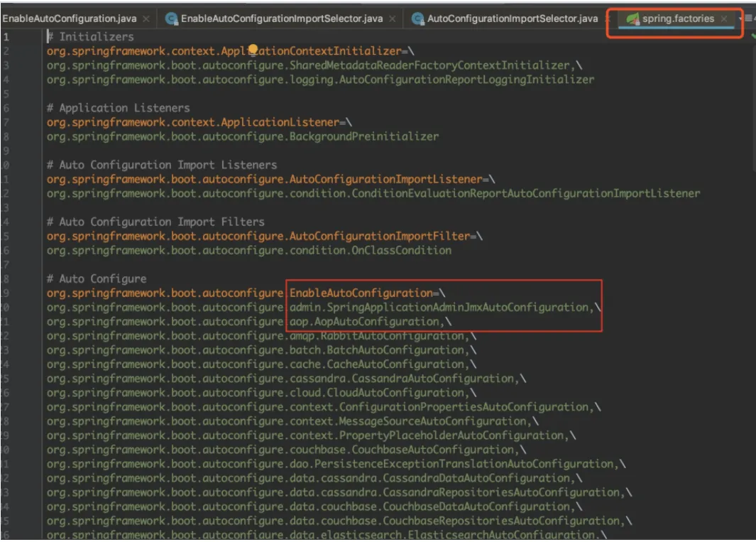Screen dimensions: 756x542
Task: Click the ApplicationContextInitializer key line
Action: pyautogui.click(x=230, y=51)
